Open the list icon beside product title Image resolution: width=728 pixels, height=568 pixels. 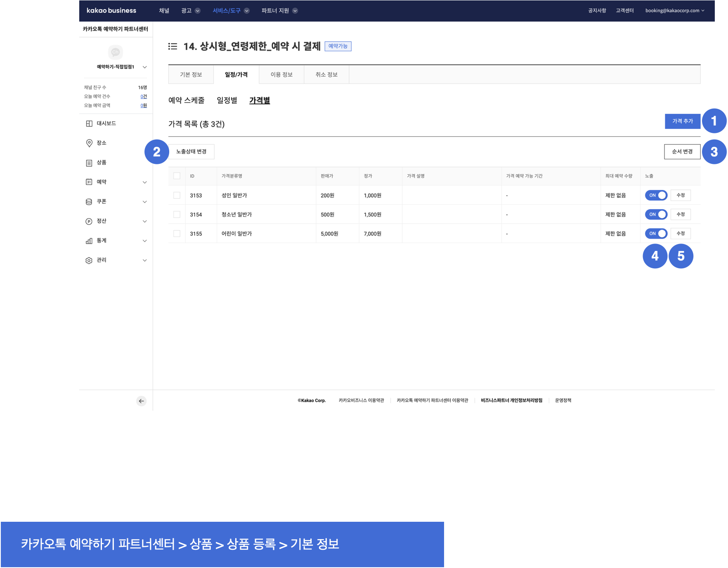(x=173, y=46)
